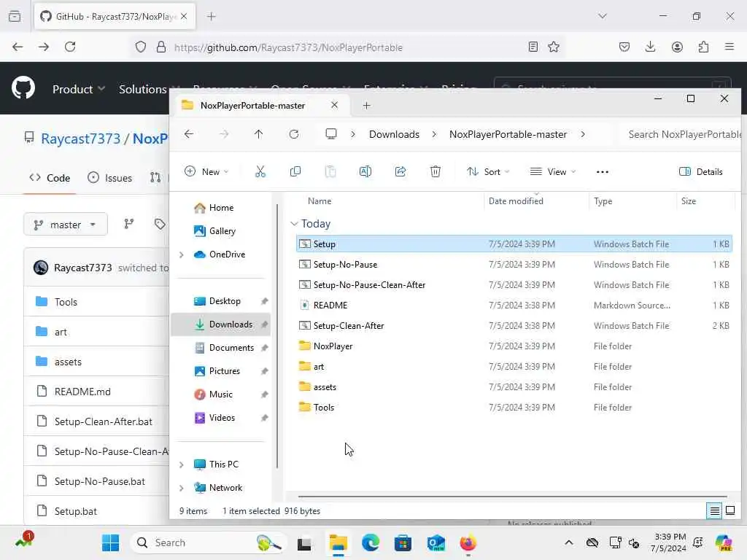
Task: Select Documents in the navigation pane
Action: (221, 348)
